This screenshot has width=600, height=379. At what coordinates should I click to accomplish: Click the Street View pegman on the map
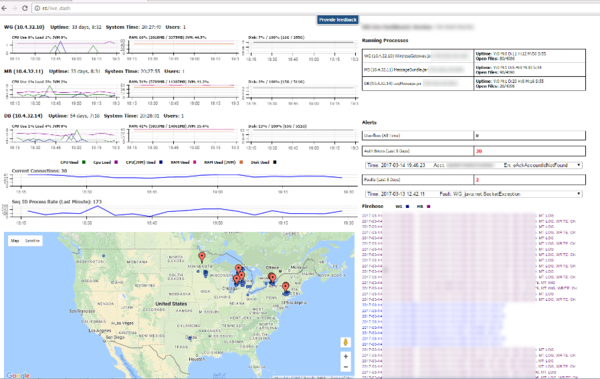pos(346,342)
